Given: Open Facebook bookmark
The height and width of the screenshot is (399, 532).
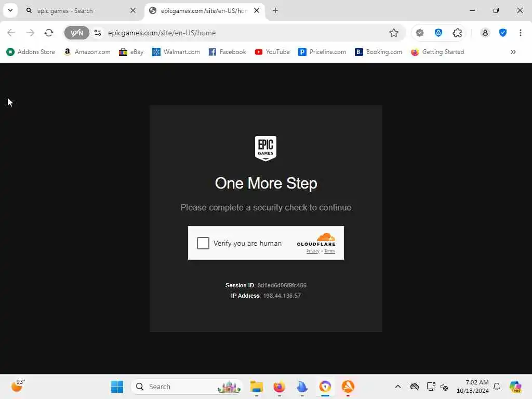Looking at the screenshot, I should 227,52.
